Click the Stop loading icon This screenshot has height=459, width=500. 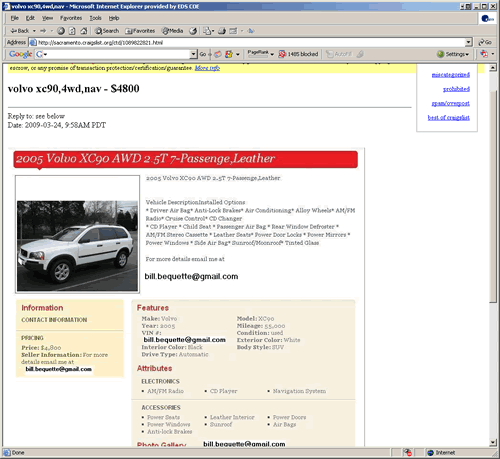(x=61, y=31)
